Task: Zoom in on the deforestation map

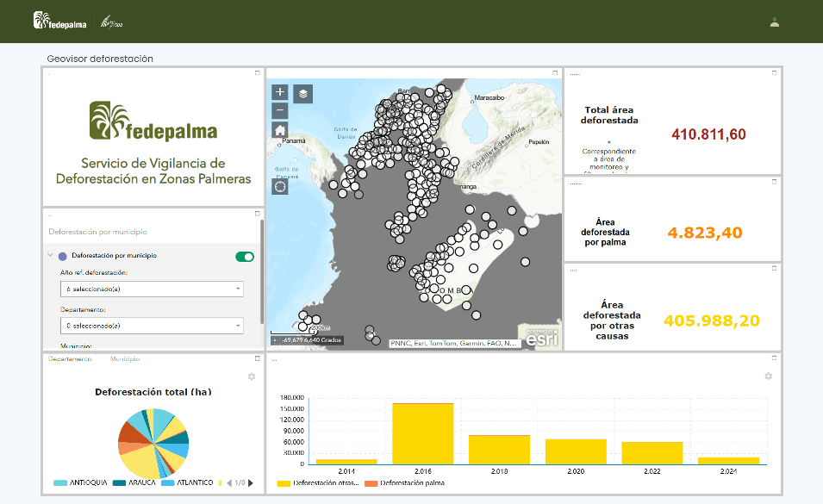Action: (280, 92)
